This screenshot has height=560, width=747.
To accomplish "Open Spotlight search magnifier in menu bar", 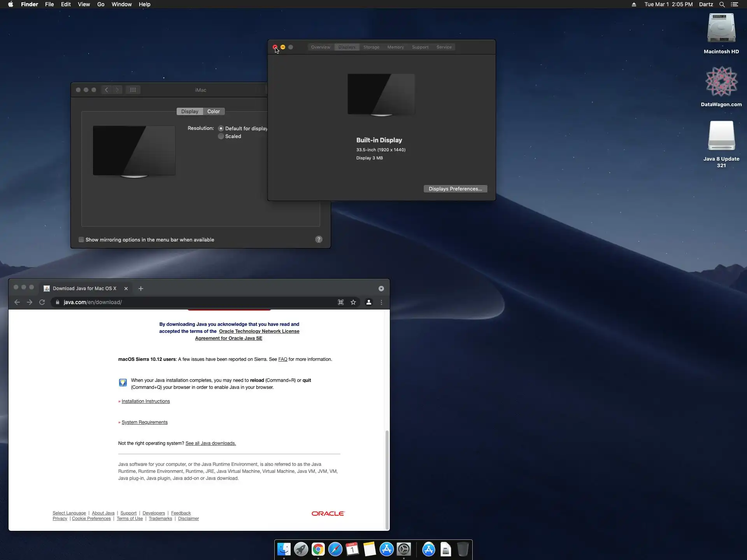I will tap(722, 4).
